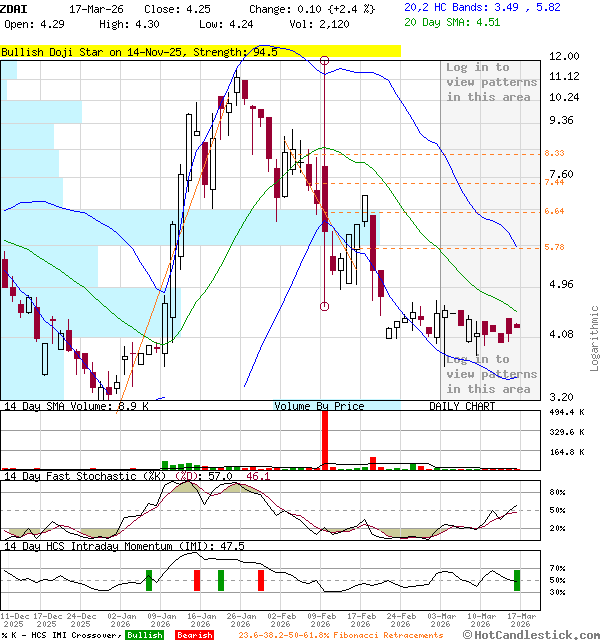This screenshot has width=600, height=640.
Task: Click the green Bullish legend badge
Action: click(x=145, y=635)
